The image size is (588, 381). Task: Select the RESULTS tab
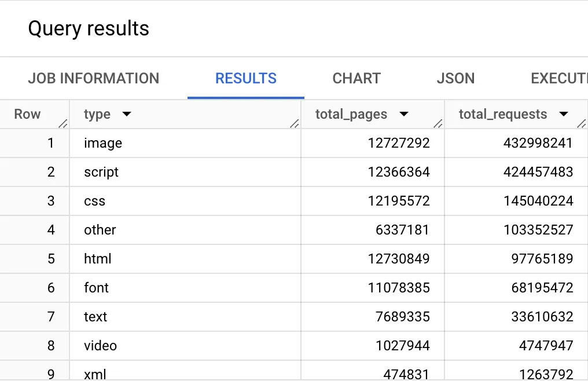point(245,78)
